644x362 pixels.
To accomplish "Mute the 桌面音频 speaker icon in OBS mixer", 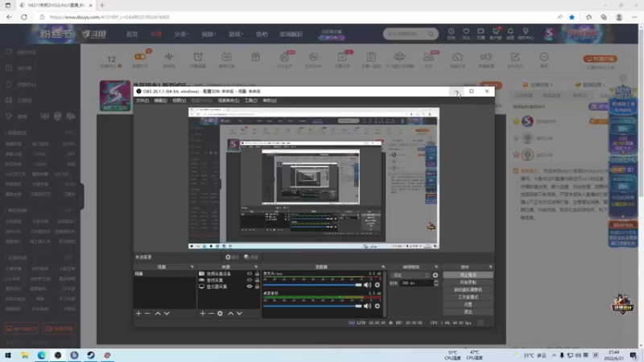I will pyautogui.click(x=367, y=306).
